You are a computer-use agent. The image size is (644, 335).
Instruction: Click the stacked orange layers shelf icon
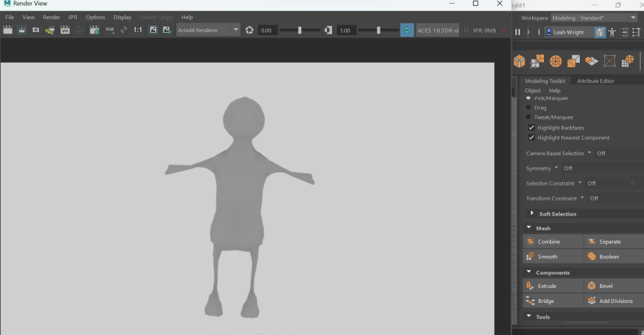pyautogui.click(x=591, y=61)
